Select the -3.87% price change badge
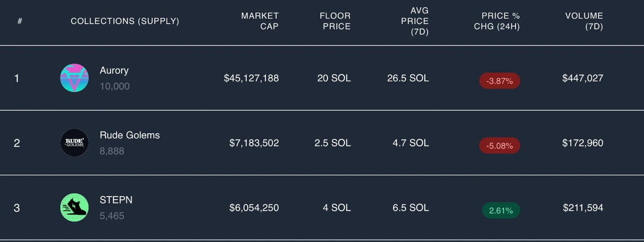 pos(500,81)
